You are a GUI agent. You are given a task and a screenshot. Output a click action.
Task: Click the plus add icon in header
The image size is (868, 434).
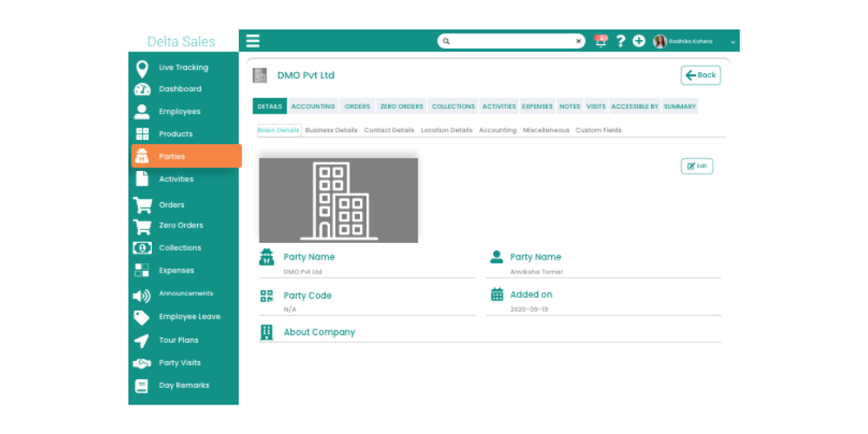639,41
